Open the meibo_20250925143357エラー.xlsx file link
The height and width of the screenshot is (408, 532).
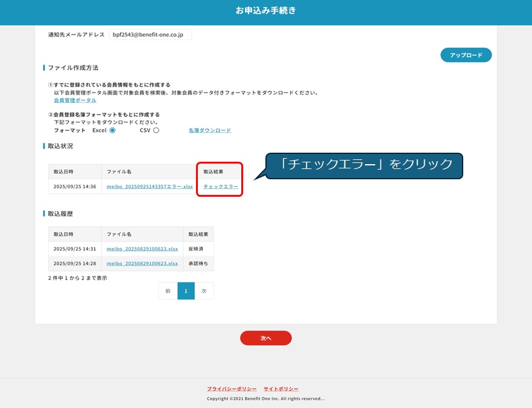[150, 186]
